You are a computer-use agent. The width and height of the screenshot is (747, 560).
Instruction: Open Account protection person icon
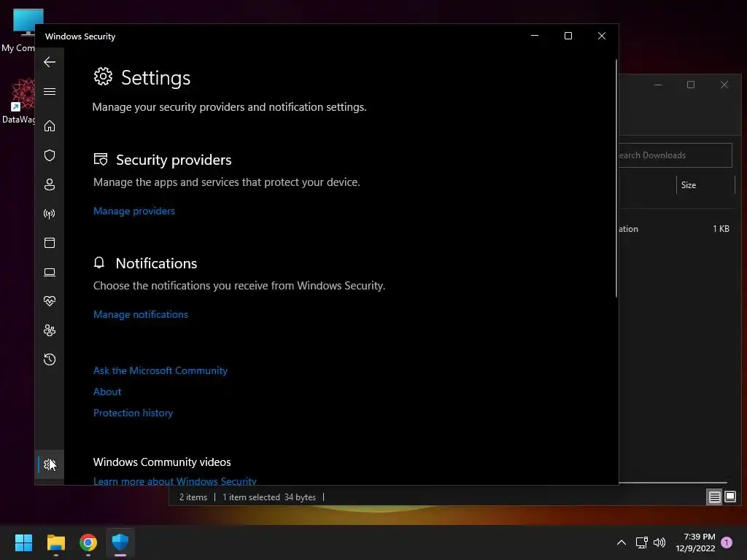tap(50, 184)
